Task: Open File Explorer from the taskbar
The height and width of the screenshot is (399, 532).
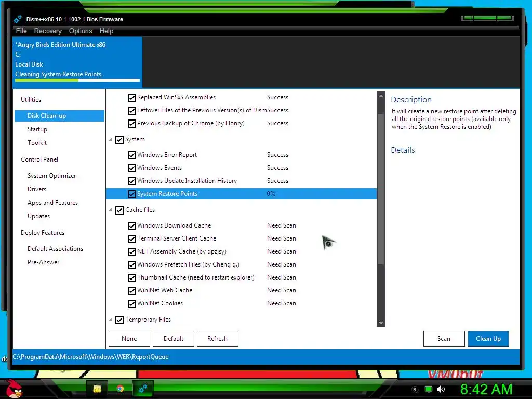Action: pos(97,389)
